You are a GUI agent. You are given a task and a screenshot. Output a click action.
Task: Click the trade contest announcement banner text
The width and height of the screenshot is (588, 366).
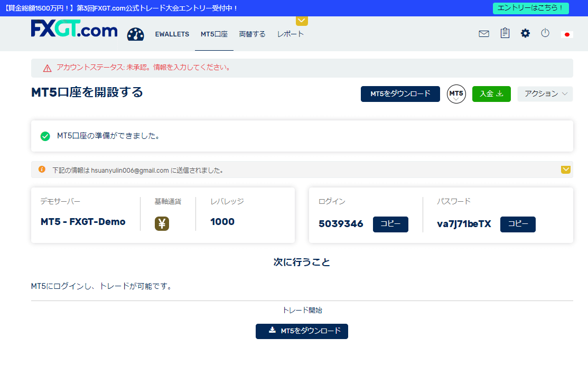tap(121, 8)
